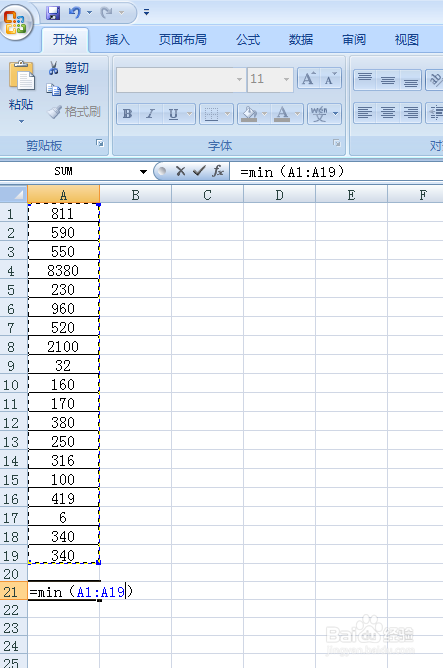Click the 粘贴 paste clipboard icon
The height and width of the screenshot is (668, 443).
click(x=21, y=76)
